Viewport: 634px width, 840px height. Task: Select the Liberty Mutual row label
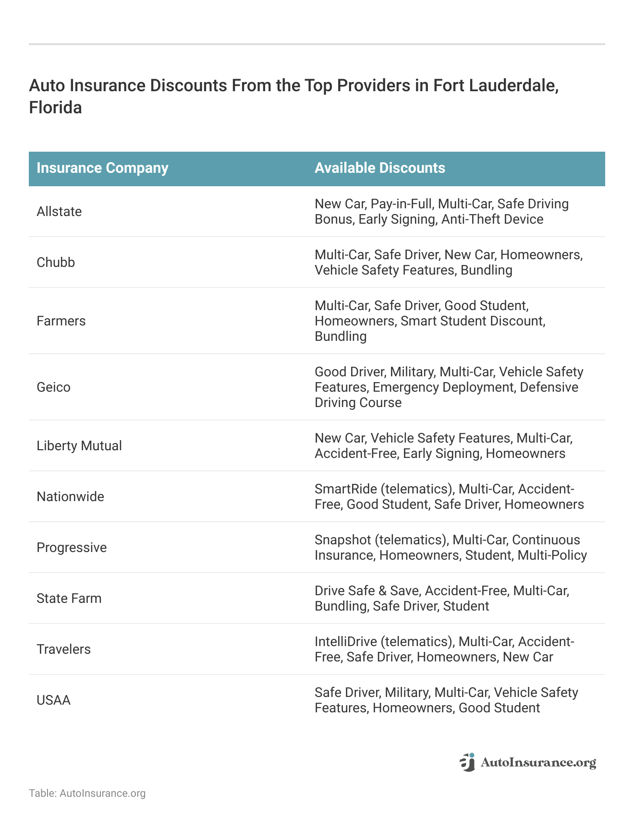[79, 446]
